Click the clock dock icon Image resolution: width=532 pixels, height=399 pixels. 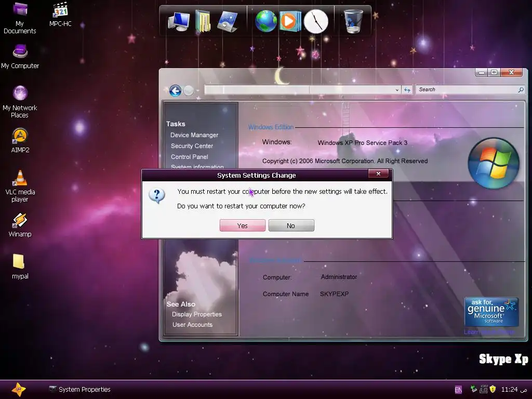(x=316, y=21)
